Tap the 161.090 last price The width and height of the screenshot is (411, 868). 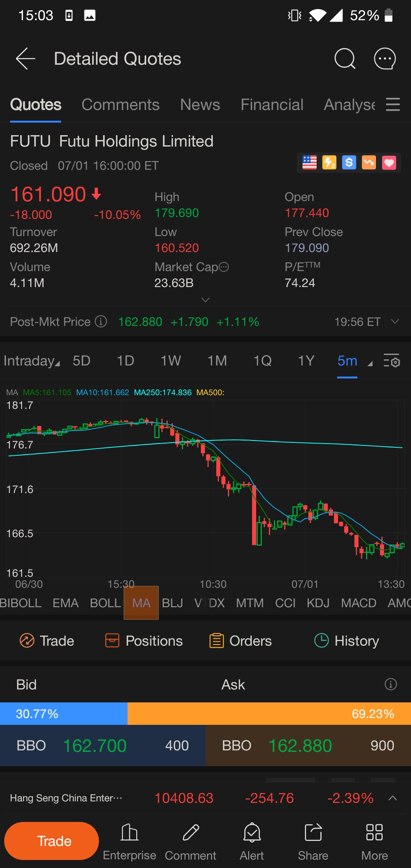48,194
